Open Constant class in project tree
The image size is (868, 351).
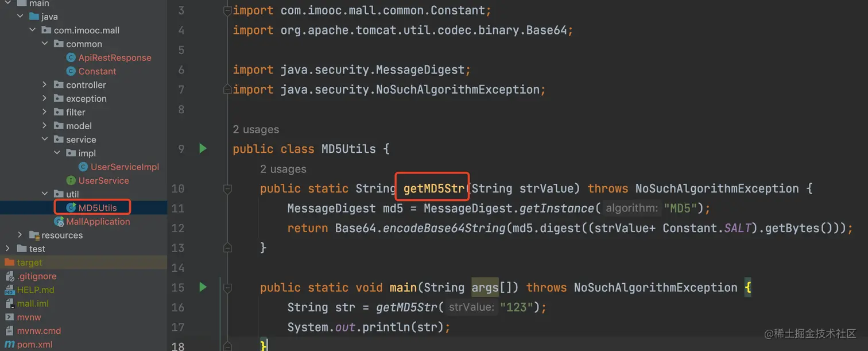tap(97, 71)
